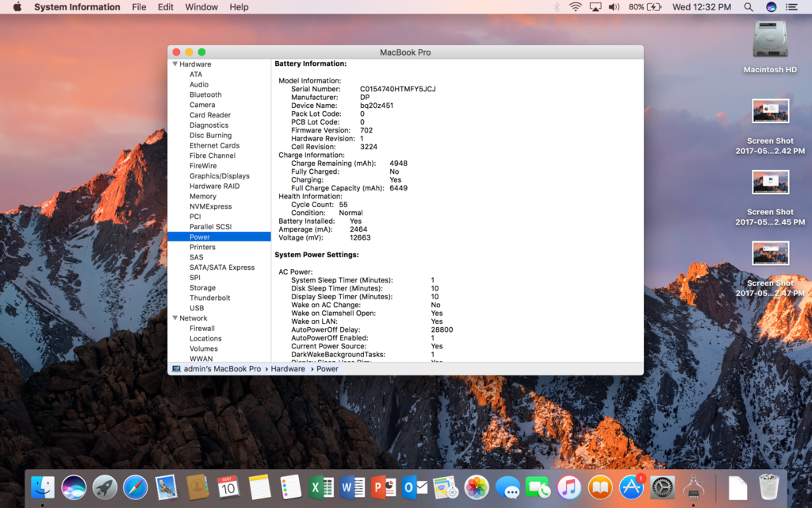Click the Wed 12:32 PM clock
Viewport: 812px width, 508px height.
[702, 6]
